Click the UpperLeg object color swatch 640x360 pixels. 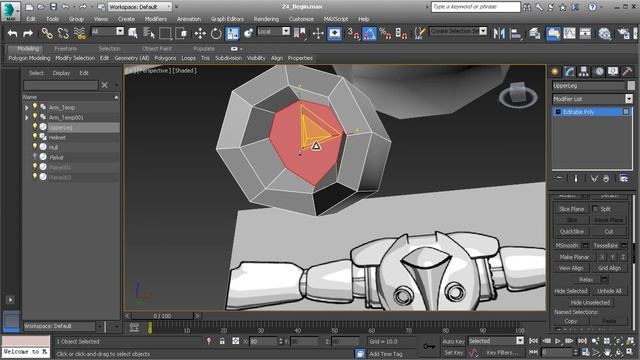631,85
